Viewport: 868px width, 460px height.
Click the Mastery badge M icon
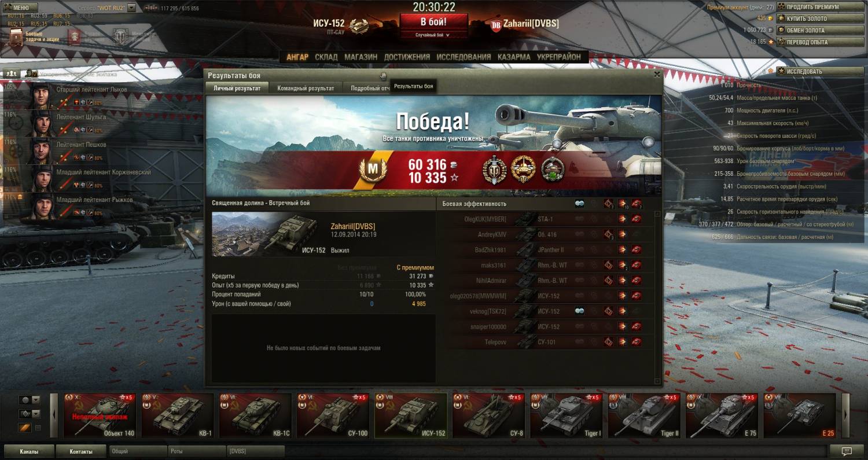point(373,171)
